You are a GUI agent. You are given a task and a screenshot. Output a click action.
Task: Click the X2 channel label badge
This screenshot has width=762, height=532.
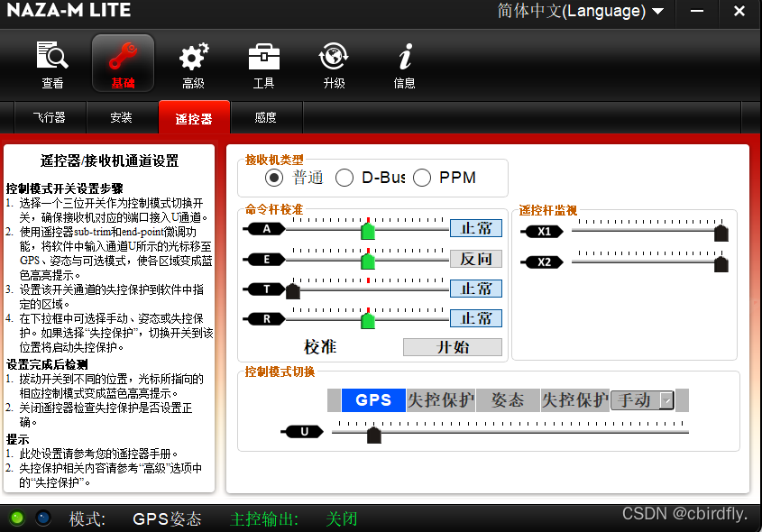544,262
